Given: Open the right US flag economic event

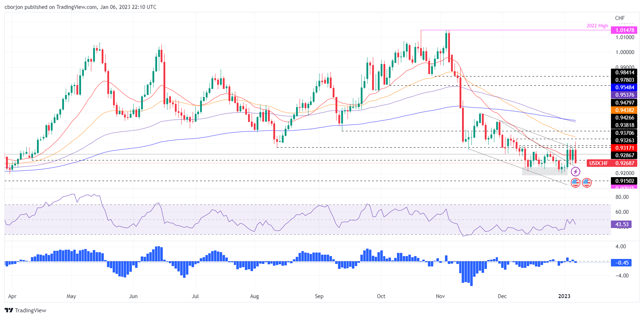Looking at the screenshot, I should point(587,183).
